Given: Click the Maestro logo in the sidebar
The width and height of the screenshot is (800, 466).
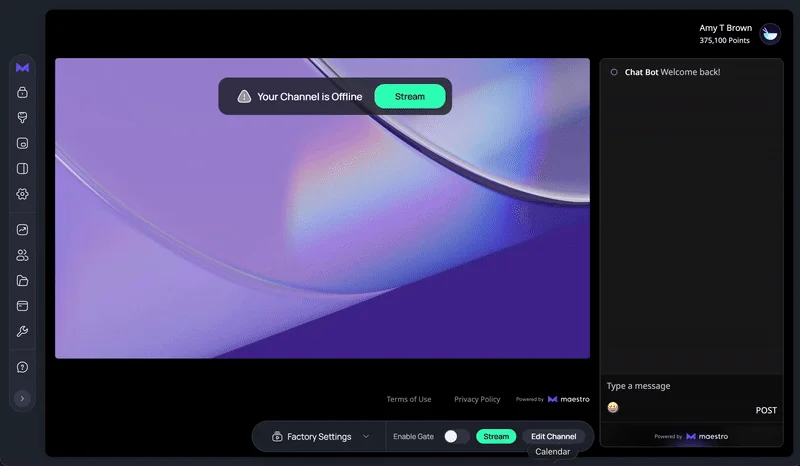Looking at the screenshot, I should (22, 67).
